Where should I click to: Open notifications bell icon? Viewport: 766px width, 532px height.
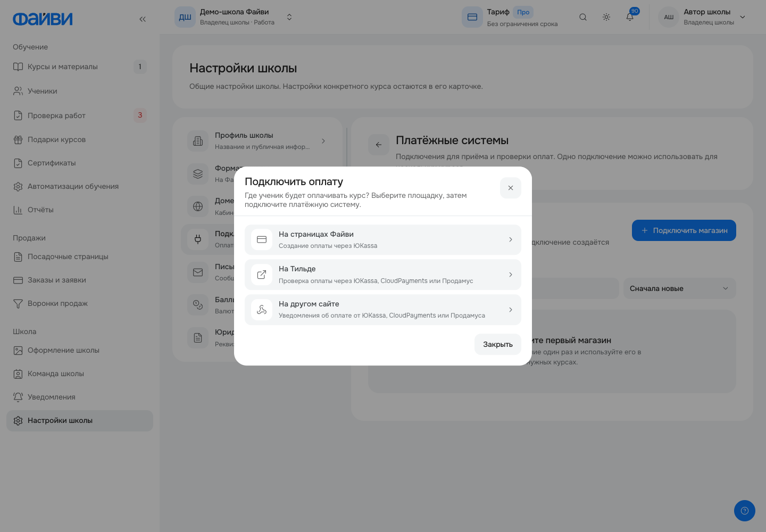pyautogui.click(x=630, y=17)
